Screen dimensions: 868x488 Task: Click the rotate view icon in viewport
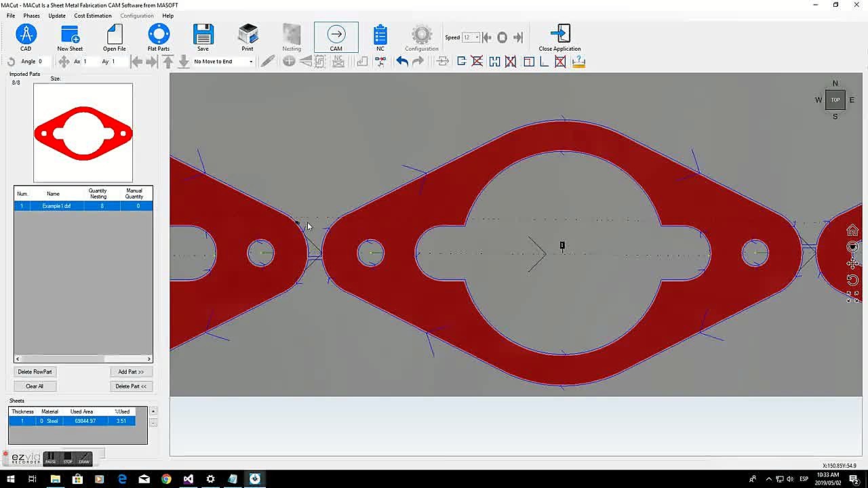(852, 279)
